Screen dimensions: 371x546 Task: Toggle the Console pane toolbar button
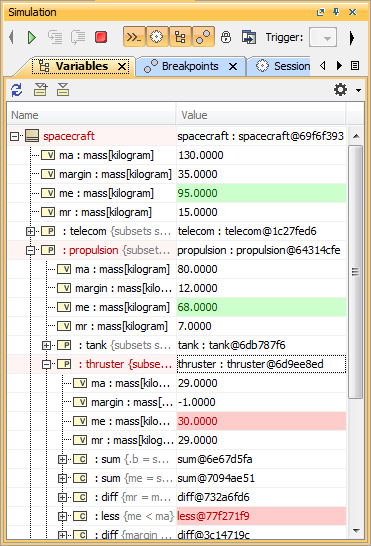(134, 37)
